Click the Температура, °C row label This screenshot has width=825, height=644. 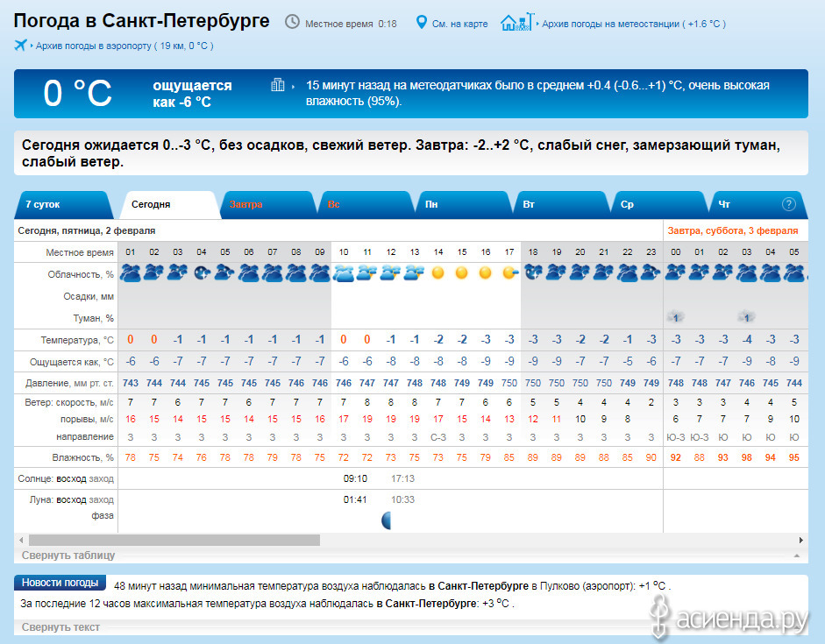[77, 340]
